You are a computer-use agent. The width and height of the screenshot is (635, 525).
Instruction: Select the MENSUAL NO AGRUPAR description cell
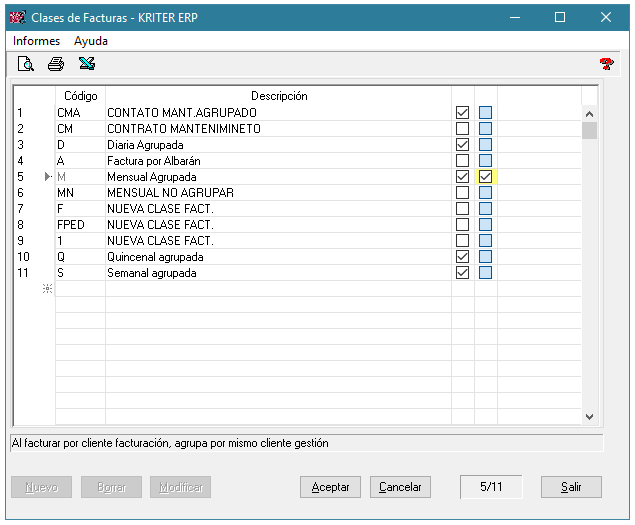tap(277, 193)
